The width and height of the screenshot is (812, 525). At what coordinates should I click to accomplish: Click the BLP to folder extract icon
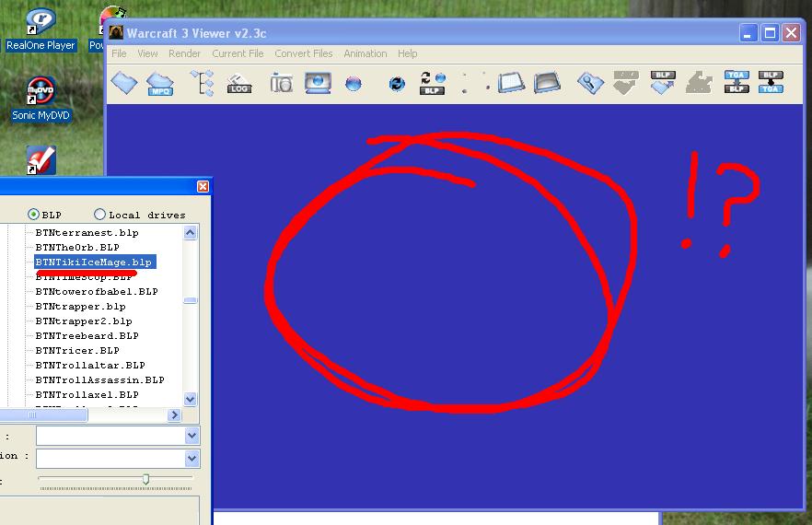coord(663,83)
